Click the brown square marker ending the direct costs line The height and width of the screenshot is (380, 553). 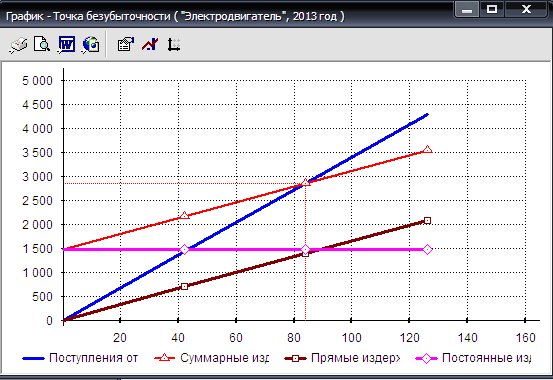point(427,221)
